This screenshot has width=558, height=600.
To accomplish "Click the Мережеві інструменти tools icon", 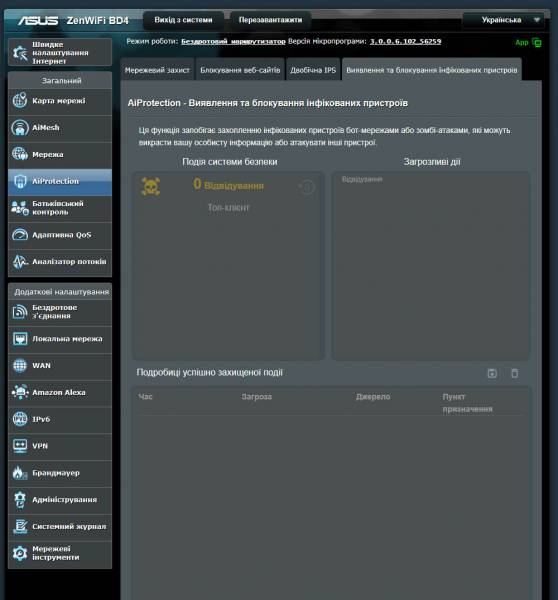I will point(20,553).
